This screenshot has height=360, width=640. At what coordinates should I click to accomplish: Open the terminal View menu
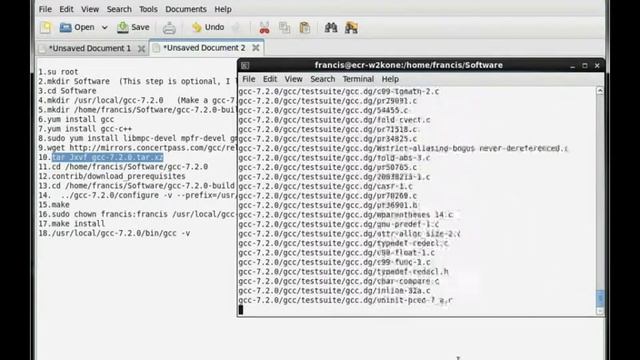tap(293, 79)
